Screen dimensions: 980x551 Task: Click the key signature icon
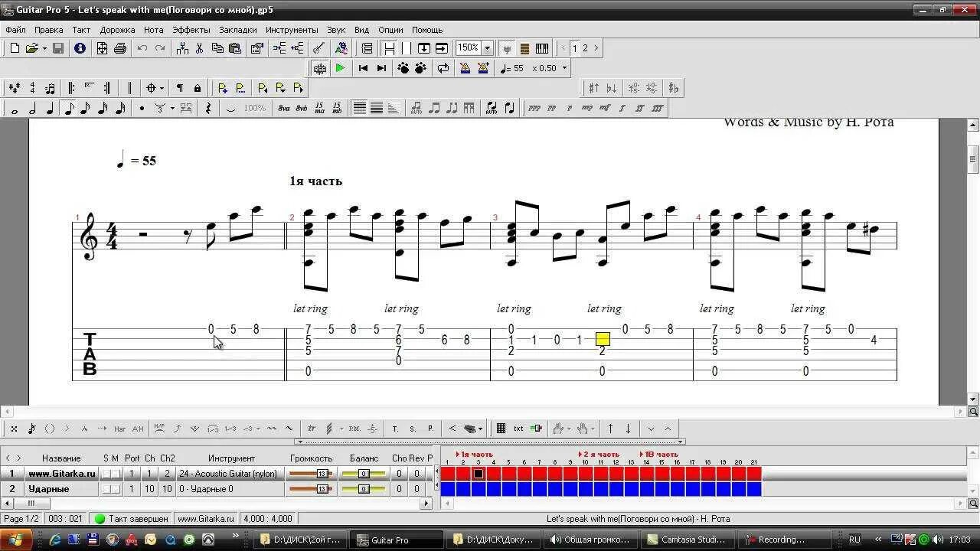14,88
